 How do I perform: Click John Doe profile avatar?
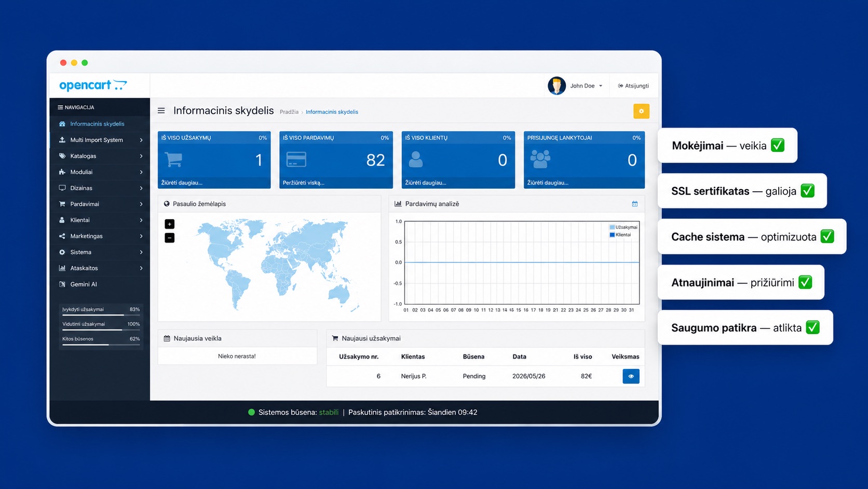557,86
